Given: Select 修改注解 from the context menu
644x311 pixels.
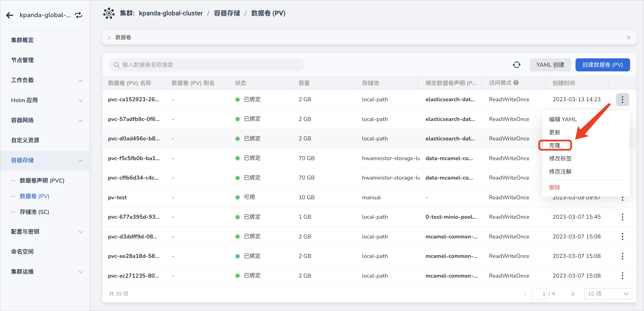Looking at the screenshot, I should pos(560,171).
